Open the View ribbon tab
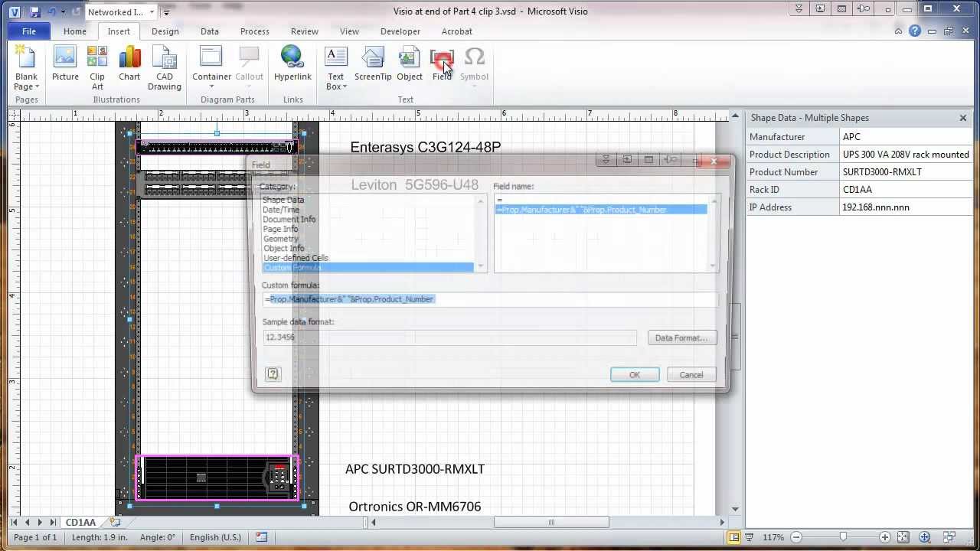980x551 pixels. 349,31
